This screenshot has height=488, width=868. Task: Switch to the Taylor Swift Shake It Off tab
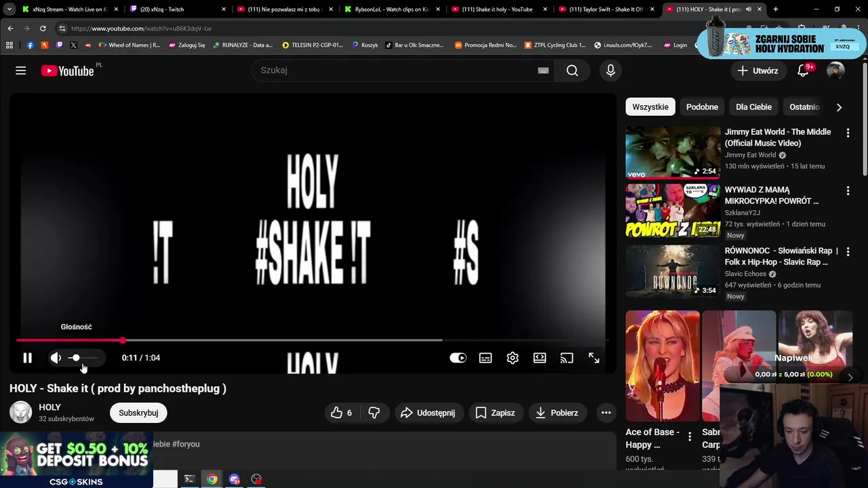coord(605,9)
